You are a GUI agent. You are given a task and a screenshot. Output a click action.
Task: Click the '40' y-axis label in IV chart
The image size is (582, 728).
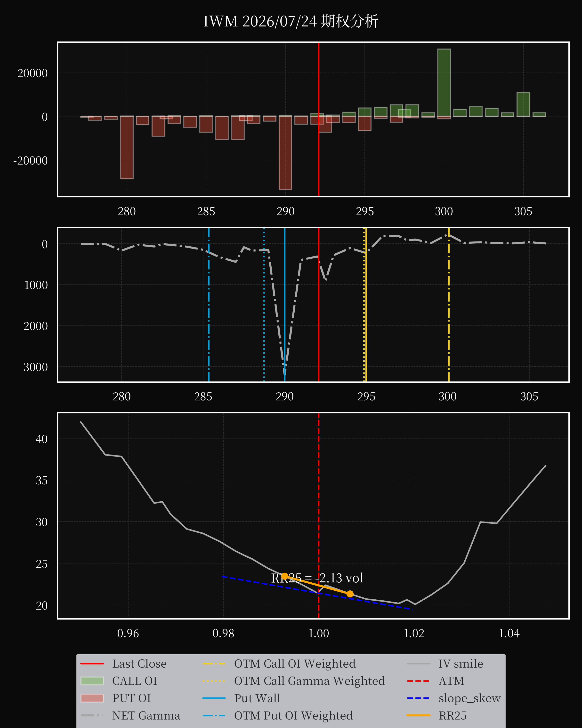(x=42, y=439)
